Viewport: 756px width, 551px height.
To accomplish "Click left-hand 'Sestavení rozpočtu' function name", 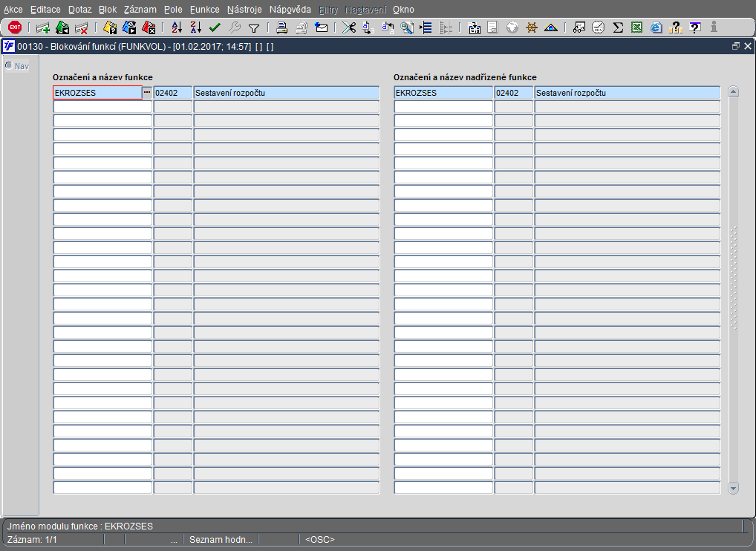I will [287, 93].
